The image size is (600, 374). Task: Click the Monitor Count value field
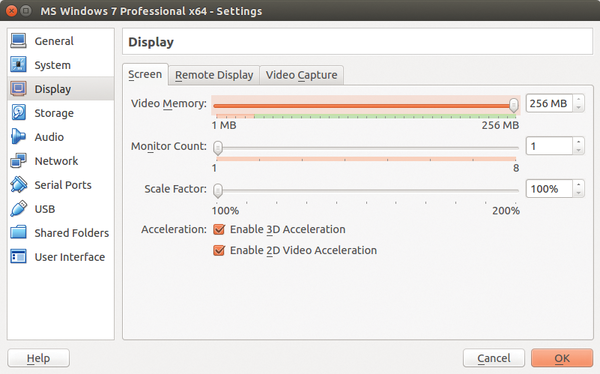point(549,146)
